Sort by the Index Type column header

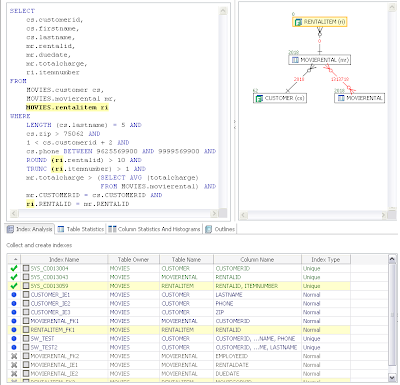[326, 259]
